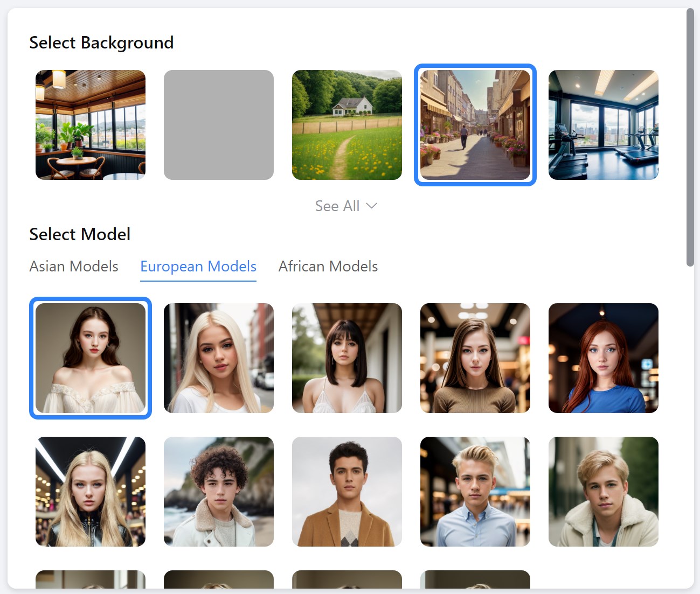Viewport: 700px width, 594px height.
Task: Choose the male model in tan coat
Action: pyautogui.click(x=347, y=492)
